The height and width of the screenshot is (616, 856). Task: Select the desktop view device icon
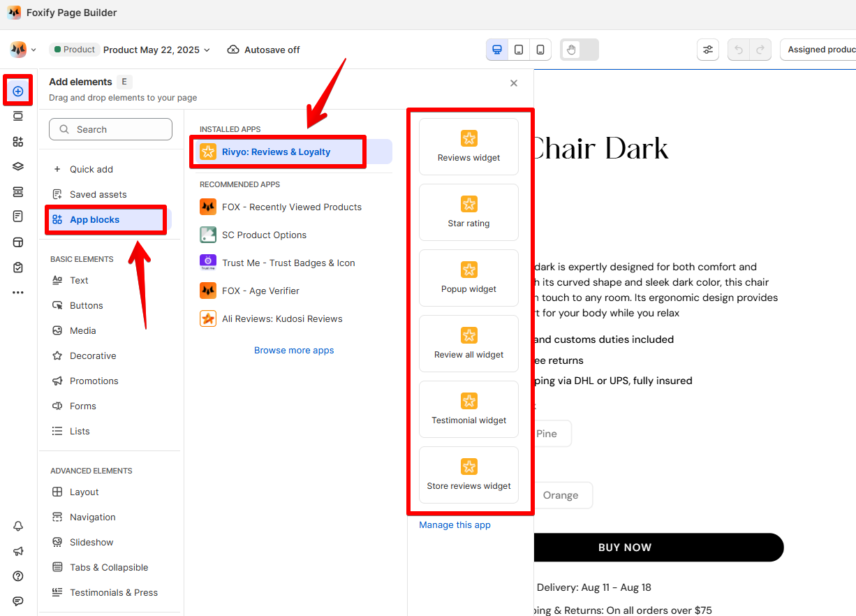tap(497, 50)
